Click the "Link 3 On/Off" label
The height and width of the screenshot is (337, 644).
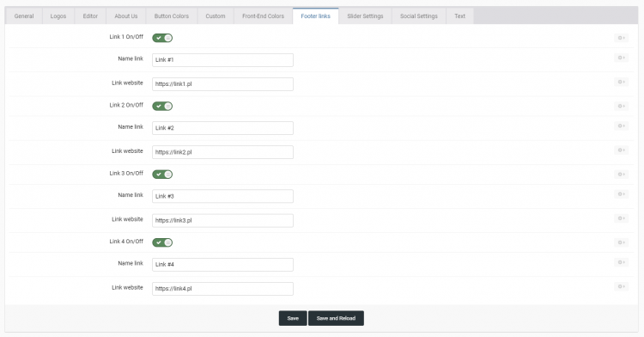click(x=126, y=173)
